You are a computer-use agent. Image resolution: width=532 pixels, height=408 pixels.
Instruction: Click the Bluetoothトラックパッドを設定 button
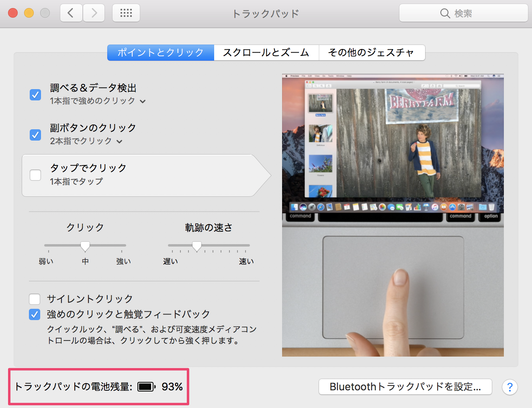[405, 386]
